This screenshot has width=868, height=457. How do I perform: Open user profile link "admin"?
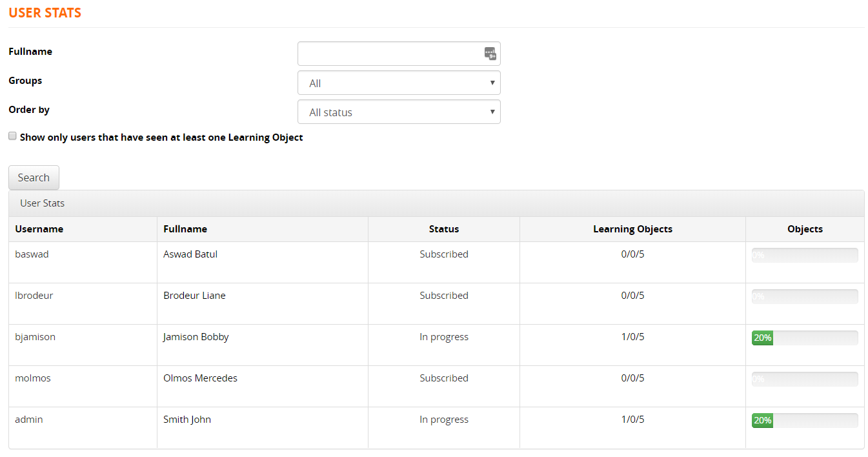[x=28, y=419]
